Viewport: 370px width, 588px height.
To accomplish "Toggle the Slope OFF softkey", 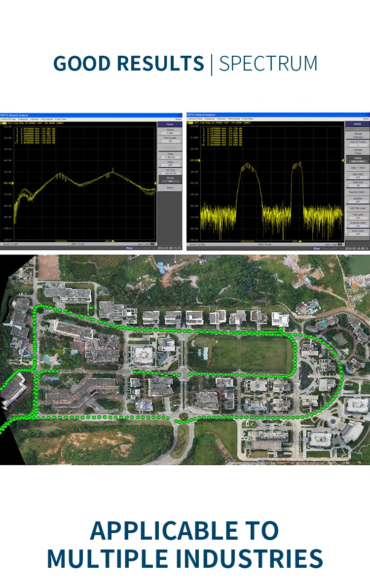I will (x=170, y=163).
